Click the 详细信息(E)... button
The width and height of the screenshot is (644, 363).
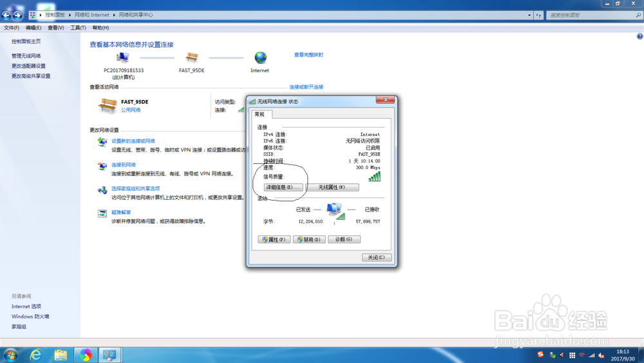point(283,188)
